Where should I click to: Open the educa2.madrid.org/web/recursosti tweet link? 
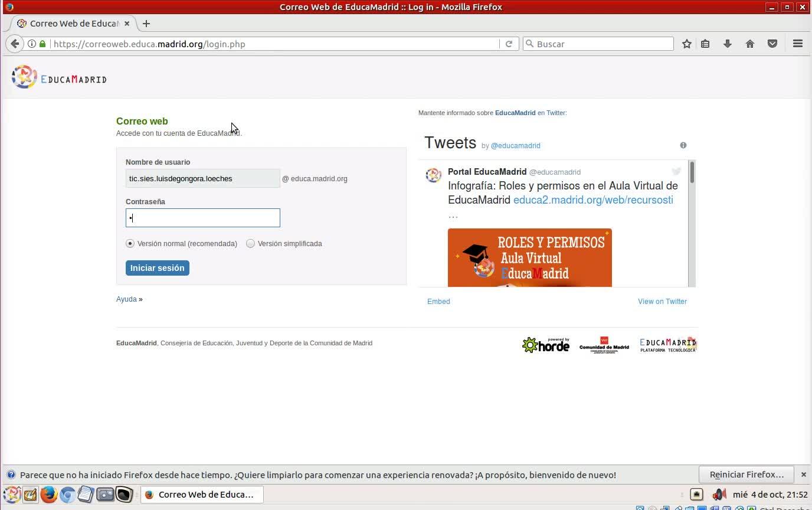pos(593,200)
